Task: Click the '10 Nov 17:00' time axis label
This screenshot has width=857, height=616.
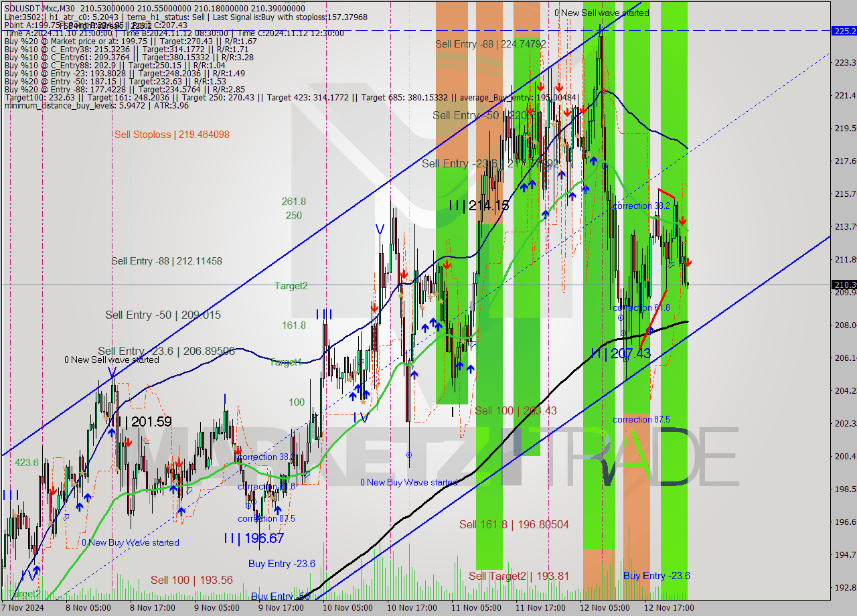Action: click(412, 608)
